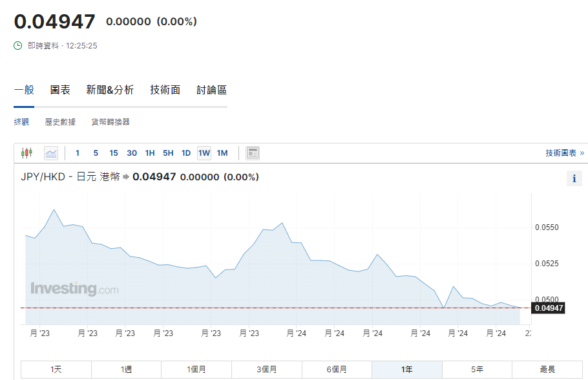Image resolution: width=588 pixels, height=380 pixels.
Task: Select the area chart type icon
Action: click(51, 153)
